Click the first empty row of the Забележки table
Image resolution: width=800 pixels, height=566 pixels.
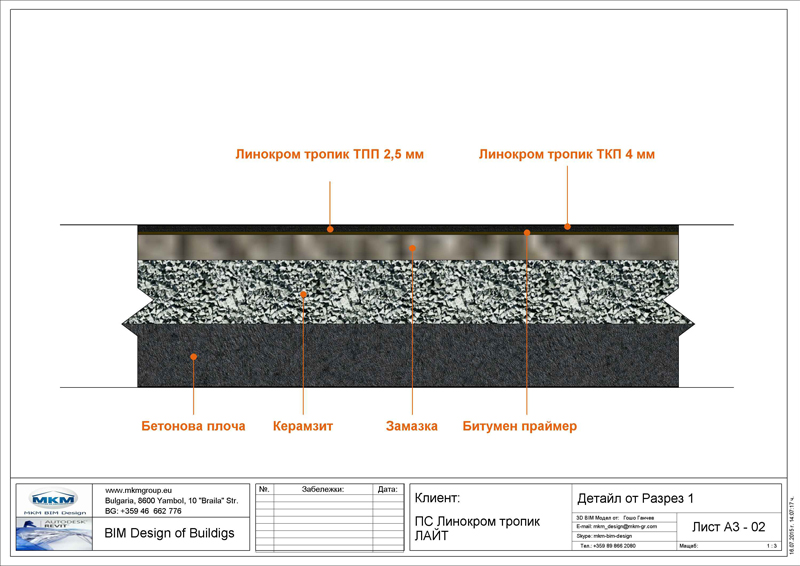(330, 498)
